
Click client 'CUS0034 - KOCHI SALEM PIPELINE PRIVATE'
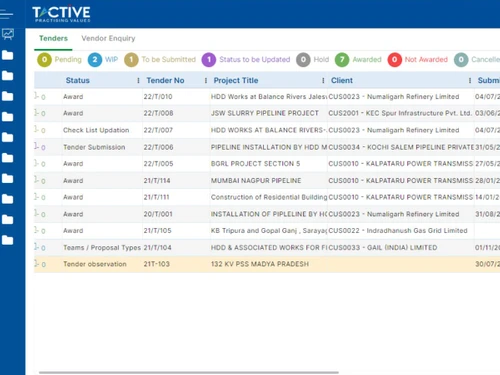[401, 147]
